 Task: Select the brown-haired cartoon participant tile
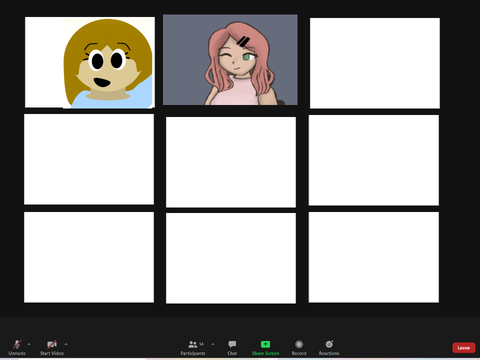[x=90, y=62]
